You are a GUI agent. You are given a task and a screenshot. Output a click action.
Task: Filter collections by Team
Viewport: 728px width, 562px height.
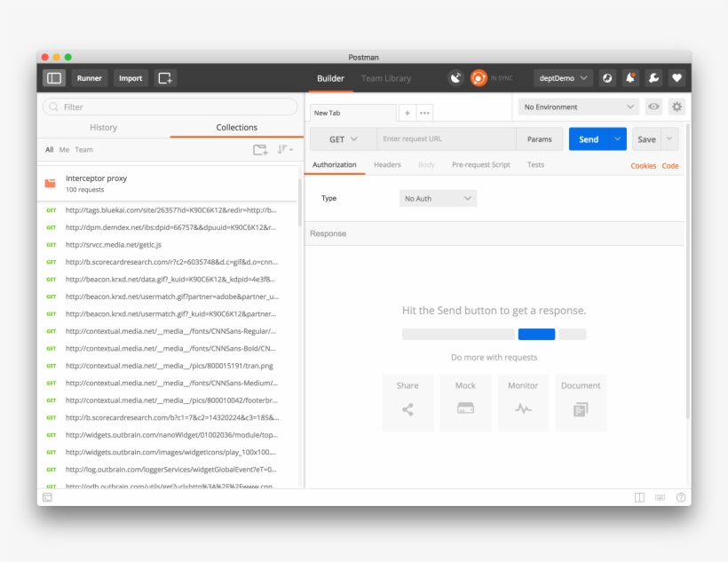[84, 149]
